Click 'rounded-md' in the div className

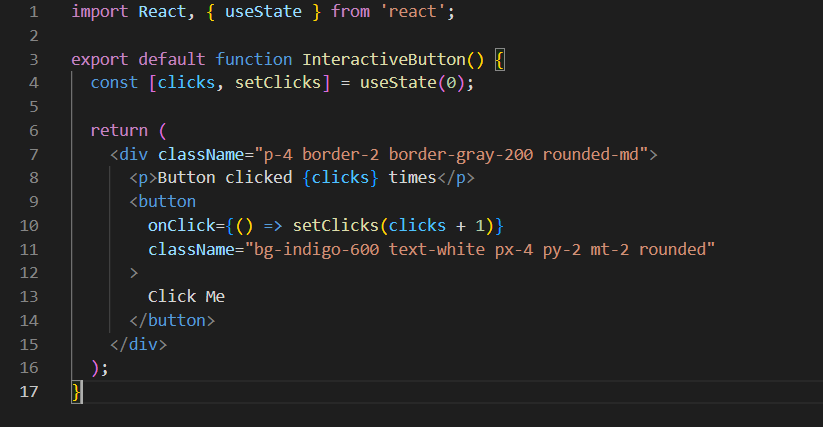590,154
